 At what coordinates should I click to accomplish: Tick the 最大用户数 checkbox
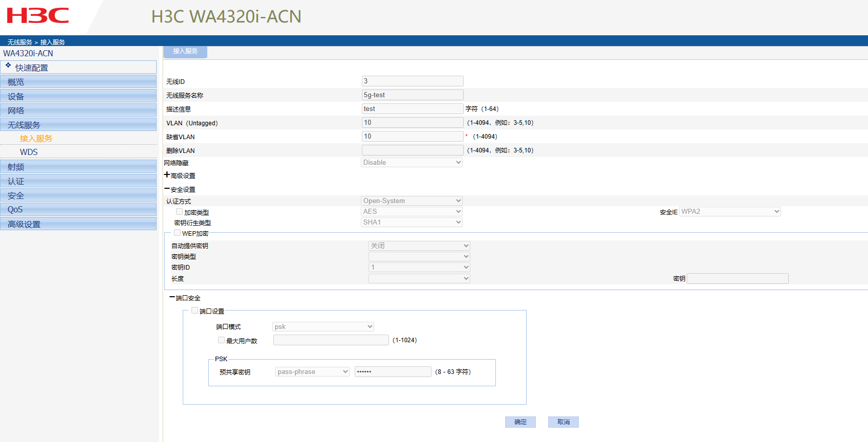[x=221, y=340]
